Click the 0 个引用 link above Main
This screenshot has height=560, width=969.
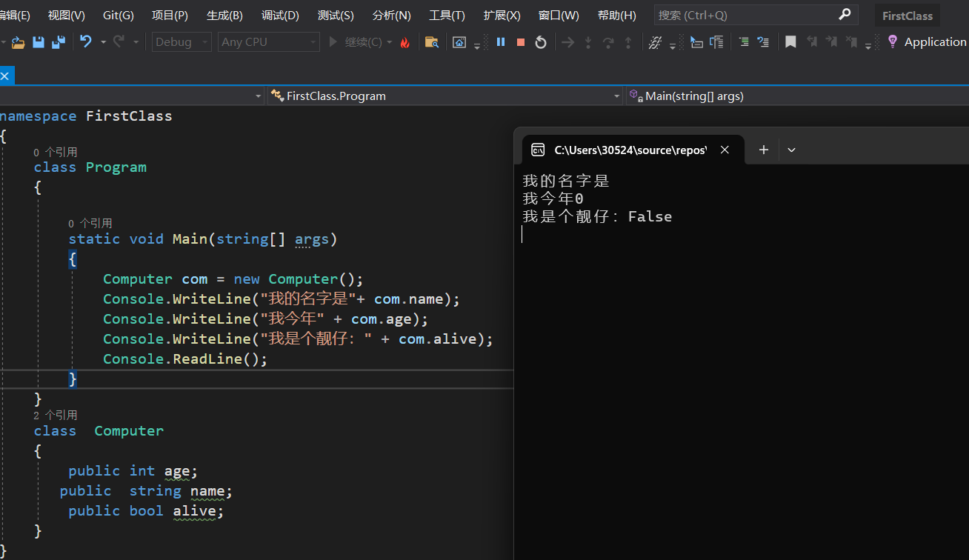click(90, 223)
